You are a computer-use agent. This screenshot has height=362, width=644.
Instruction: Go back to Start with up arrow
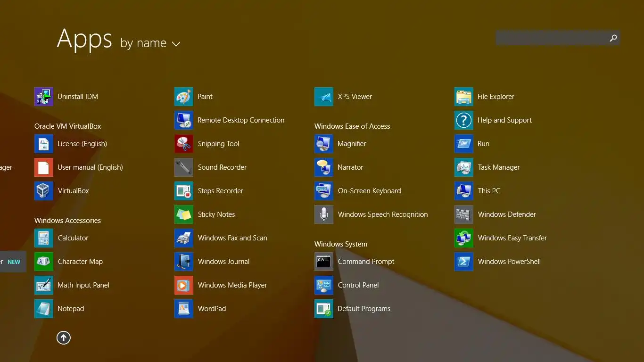click(64, 337)
